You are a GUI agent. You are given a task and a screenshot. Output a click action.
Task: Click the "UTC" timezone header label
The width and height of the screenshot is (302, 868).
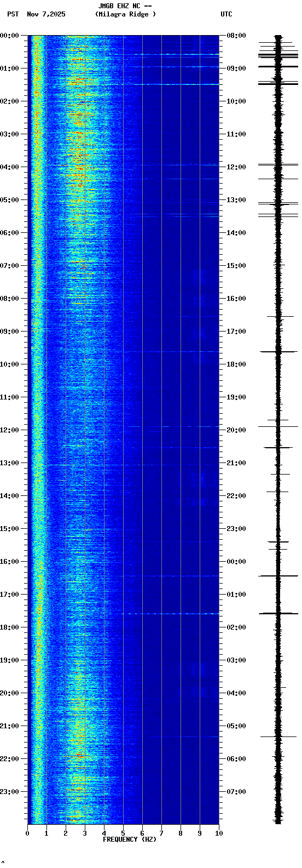[x=226, y=14]
